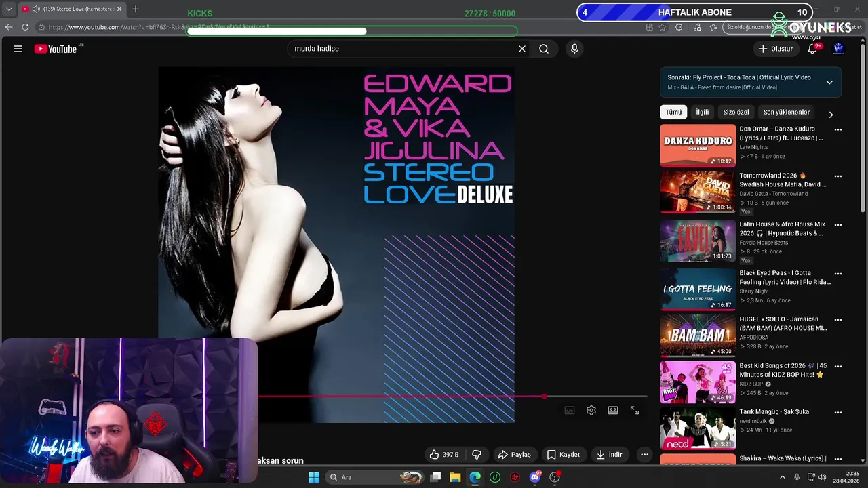The image size is (868, 488).
Task: Toggle dislike on the video
Action: pos(477,455)
